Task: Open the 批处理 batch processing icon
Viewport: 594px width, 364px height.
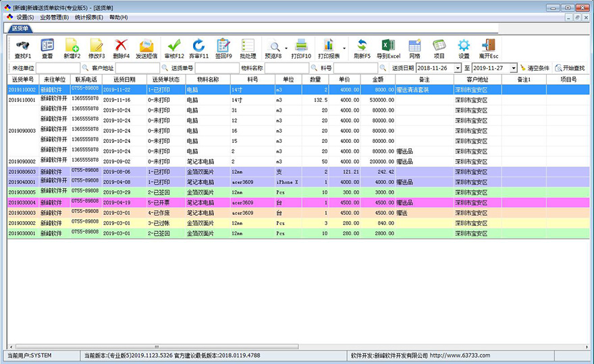Action: click(248, 45)
